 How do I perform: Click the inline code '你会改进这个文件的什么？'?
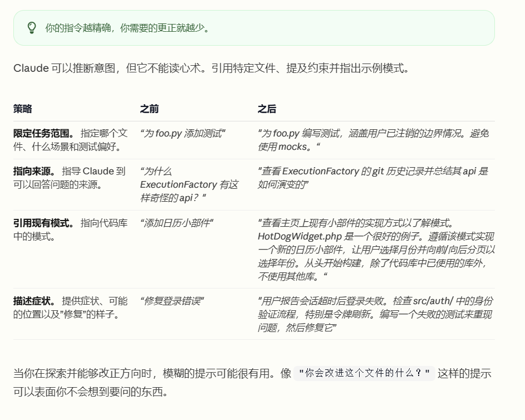pyautogui.click(x=365, y=374)
